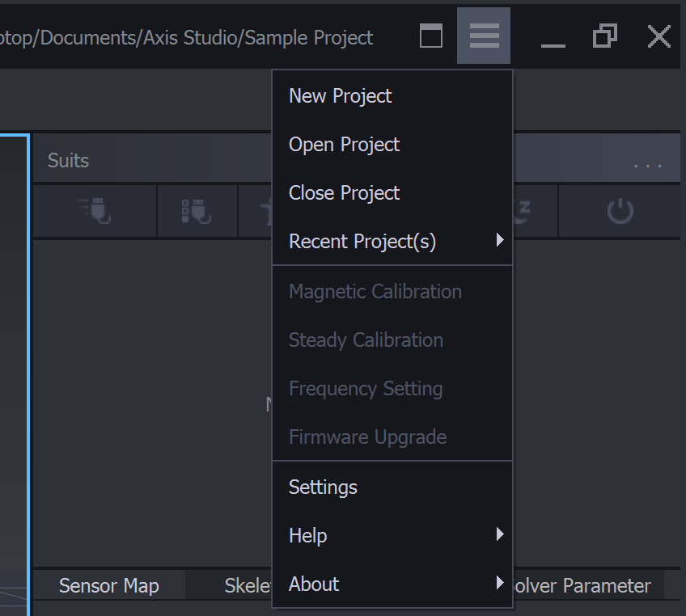Click Magnetic Calibration menu entry
The width and height of the screenshot is (686, 616).
pos(375,291)
